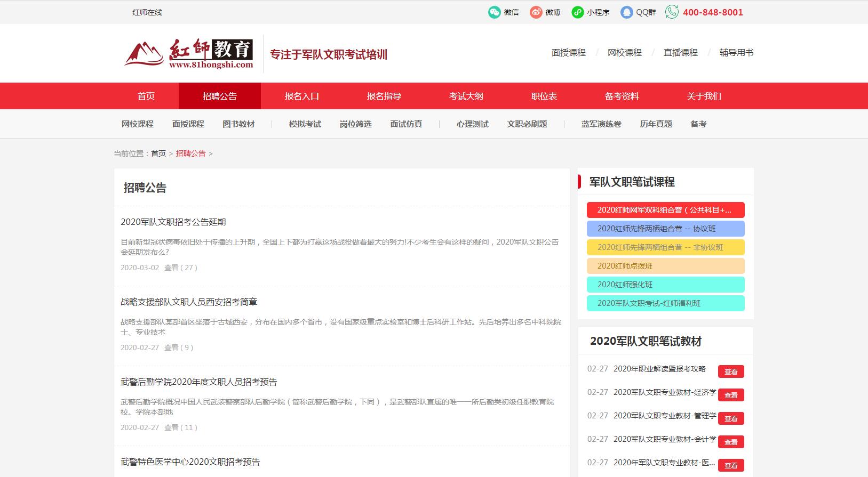The width and height of the screenshot is (868, 477).
Task: Click the 2020军队文职笔试教材 sidebar heading
Action: pyautogui.click(x=646, y=341)
